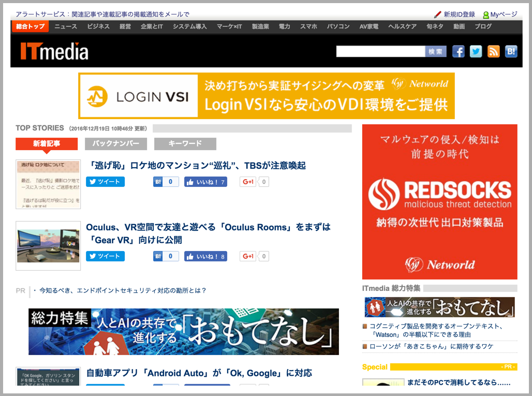Screen dimensions: 532x396
Task: Open the 逃げ恥 ロケ地 article headline
Action: point(196,165)
